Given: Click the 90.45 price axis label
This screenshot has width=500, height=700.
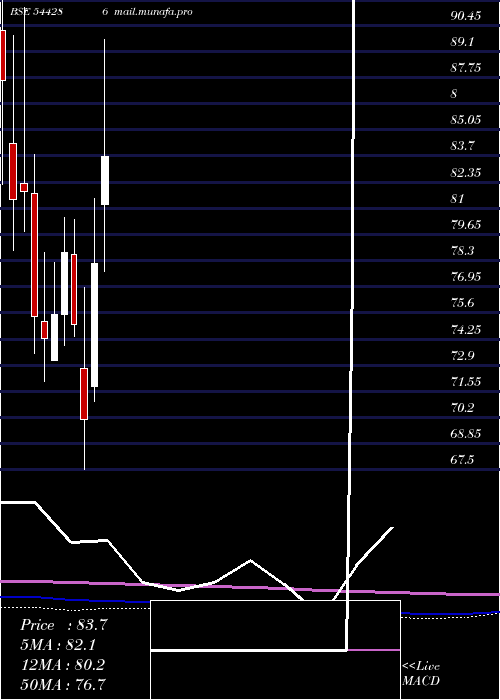Looking at the screenshot, I should (466, 16).
